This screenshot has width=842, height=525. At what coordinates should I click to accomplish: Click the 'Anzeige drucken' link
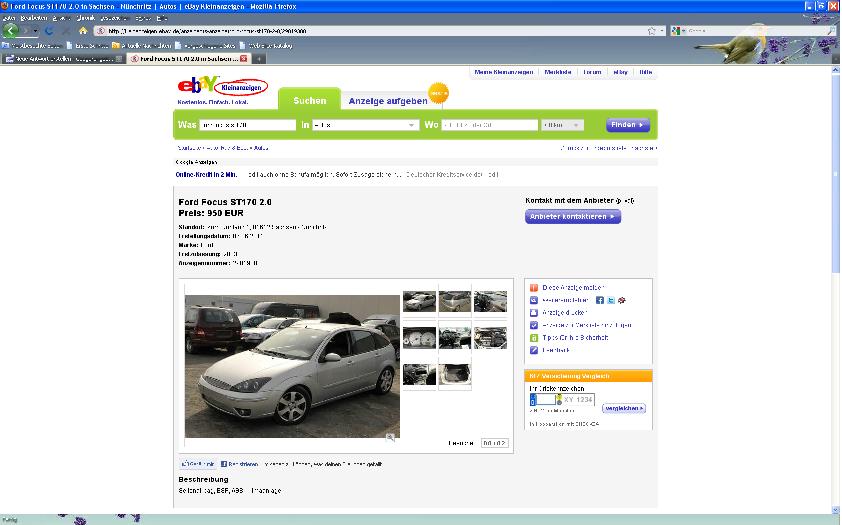[x=564, y=312]
